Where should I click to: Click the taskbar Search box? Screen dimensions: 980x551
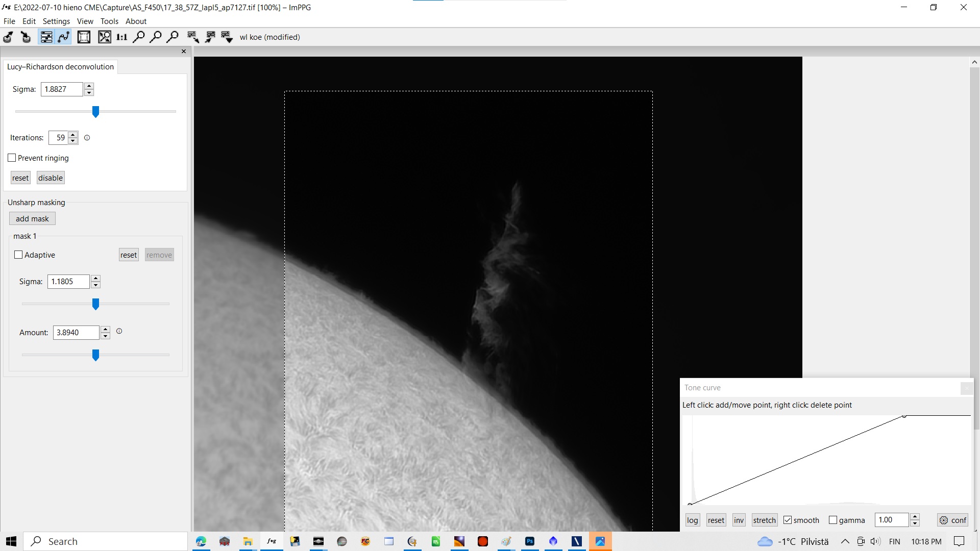pos(105,541)
